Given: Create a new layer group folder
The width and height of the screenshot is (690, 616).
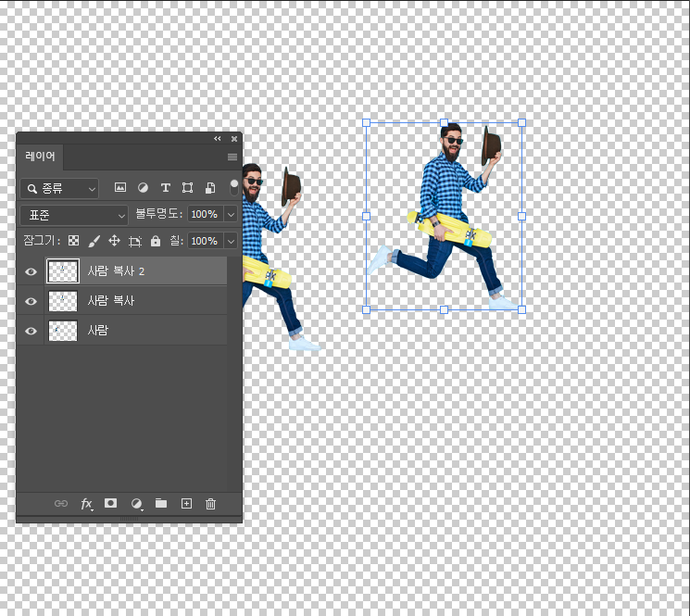Looking at the screenshot, I should (x=161, y=503).
